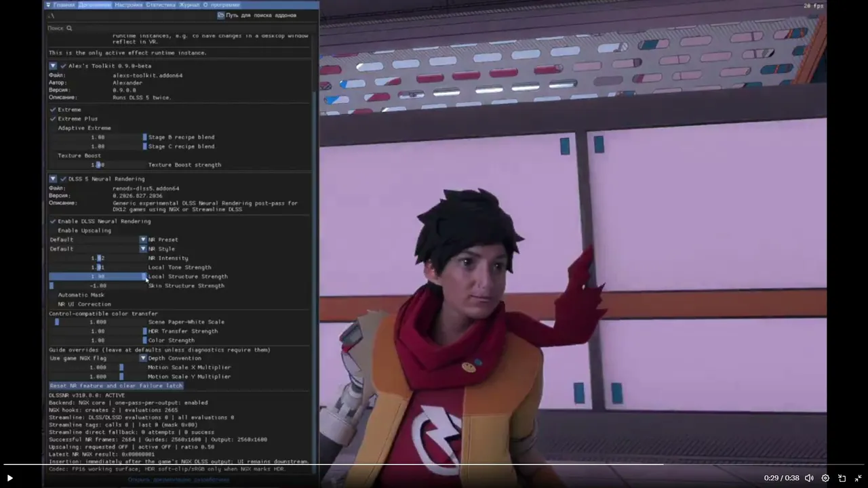Click the Stage C recipe blend slider
The width and height of the screenshot is (868, 488).
point(98,146)
